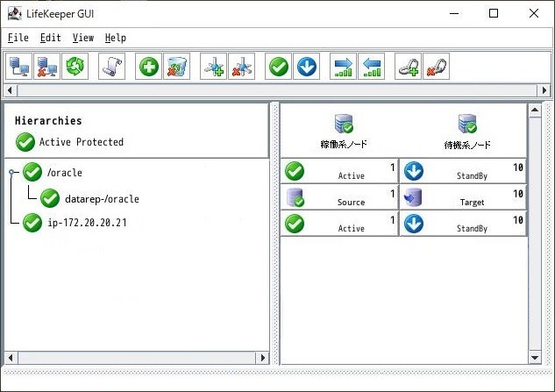Click the Active Protected status check icon

click(25, 142)
